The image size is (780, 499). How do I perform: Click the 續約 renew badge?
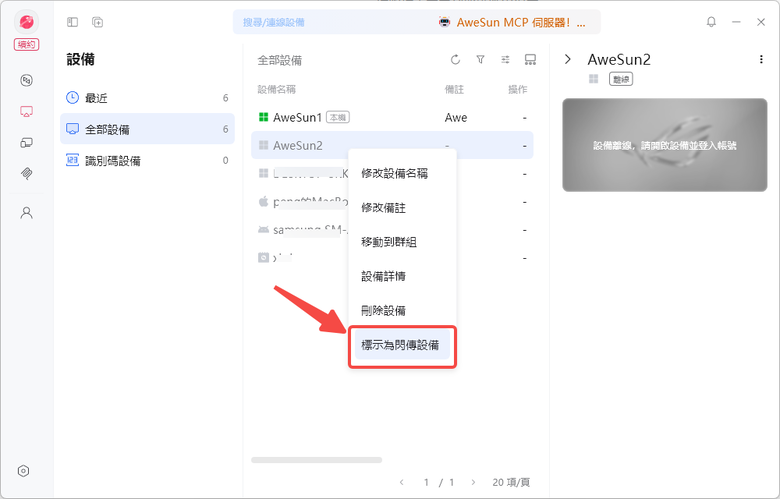pyautogui.click(x=26, y=44)
